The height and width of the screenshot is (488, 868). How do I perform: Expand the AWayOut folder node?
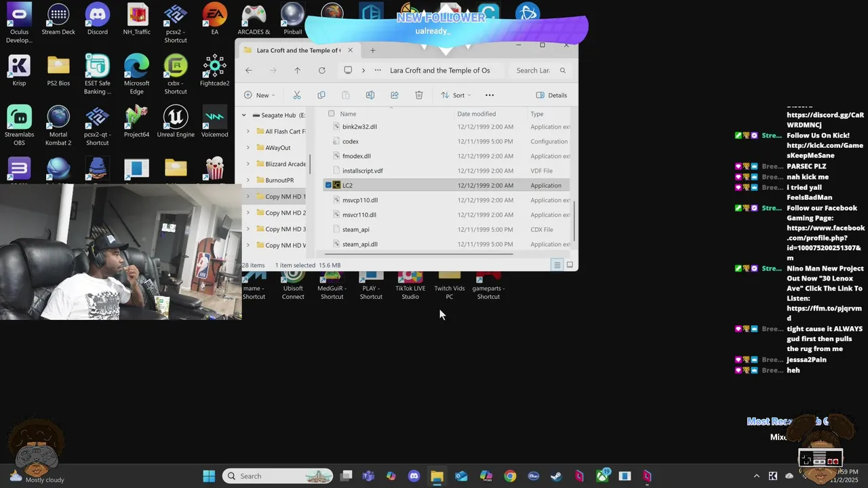pos(248,148)
